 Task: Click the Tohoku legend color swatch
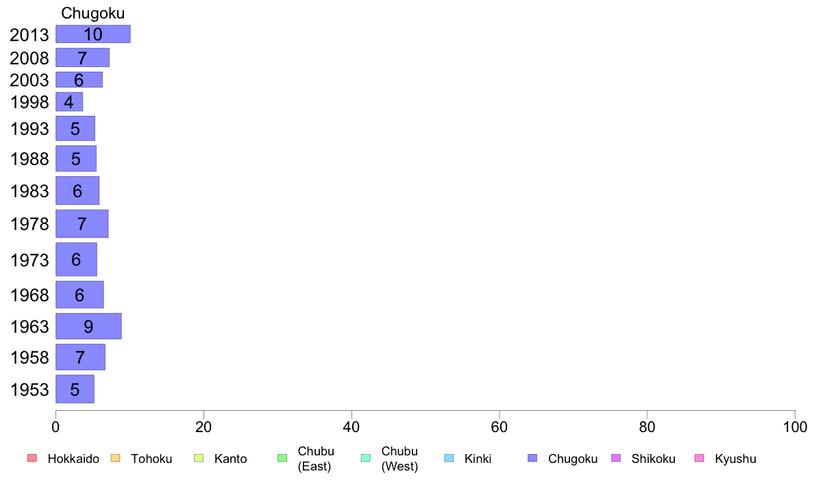[115, 458]
